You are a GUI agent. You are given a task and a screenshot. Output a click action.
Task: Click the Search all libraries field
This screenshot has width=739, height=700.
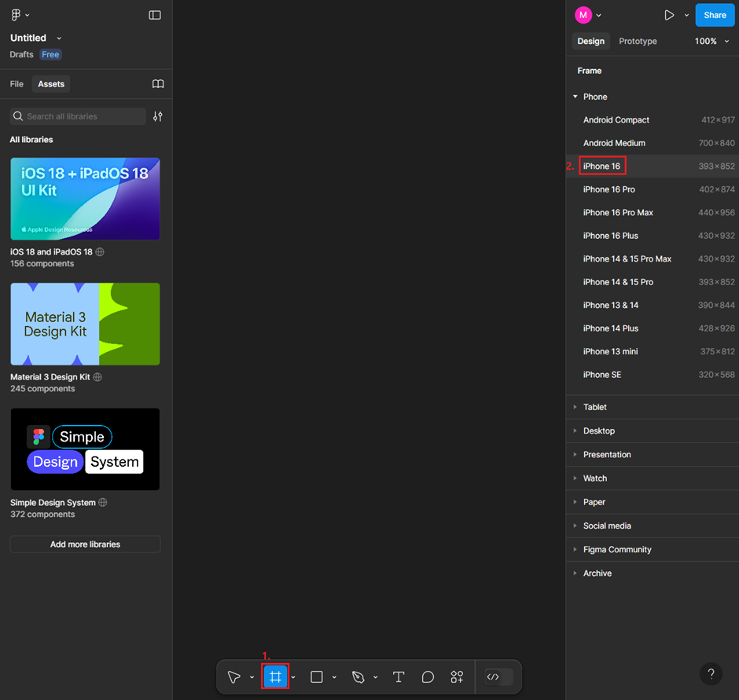coord(78,116)
